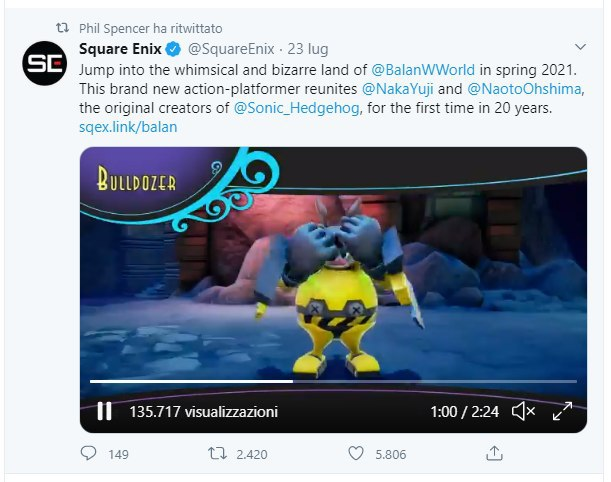
Task: Open the @NaotoOhshima mention link
Action: pos(524,89)
